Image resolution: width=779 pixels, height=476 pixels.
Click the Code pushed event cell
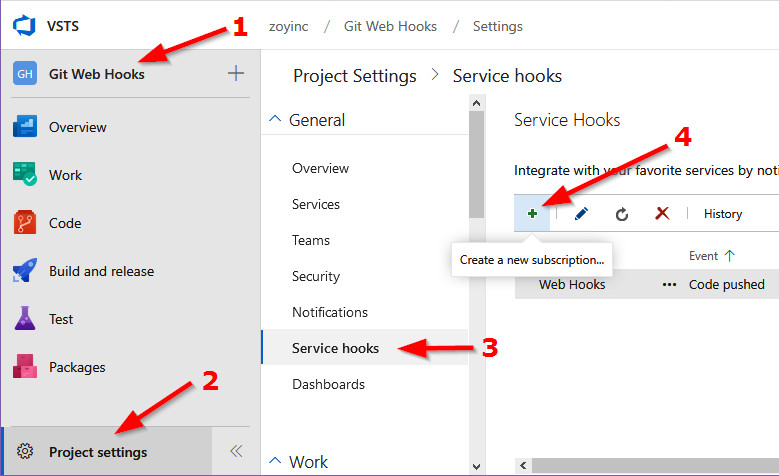pos(726,285)
